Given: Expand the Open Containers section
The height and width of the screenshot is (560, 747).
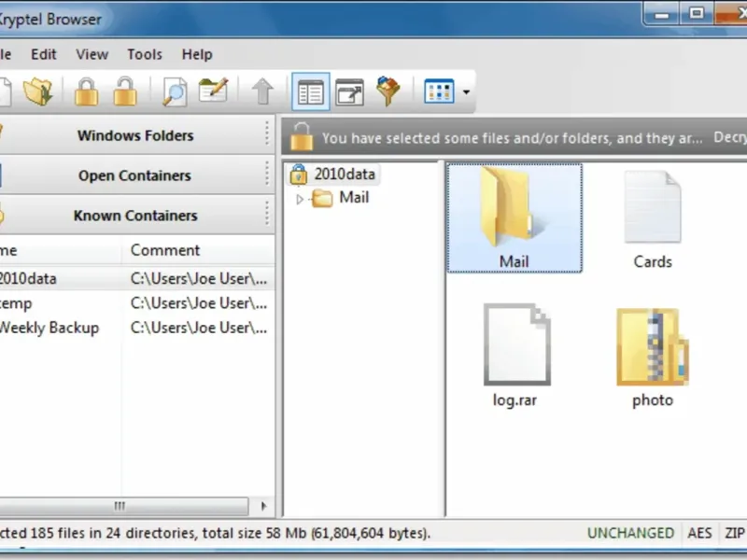Looking at the screenshot, I should (x=135, y=175).
